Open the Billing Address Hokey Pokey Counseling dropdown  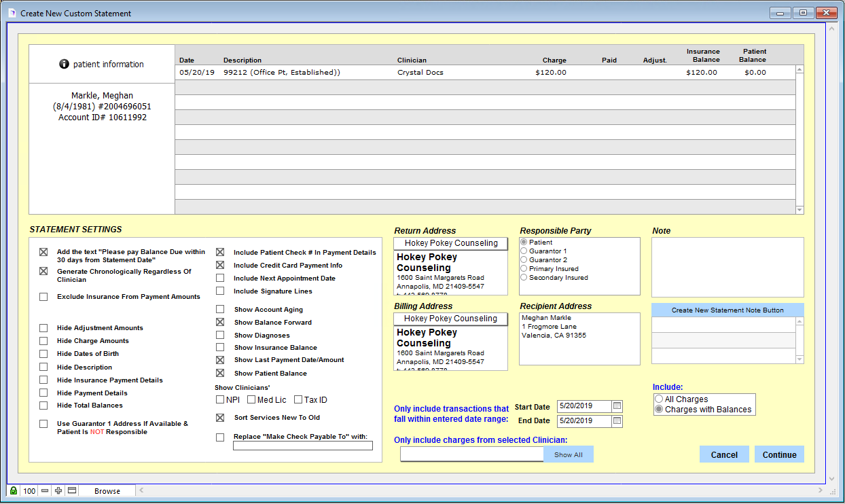(450, 319)
